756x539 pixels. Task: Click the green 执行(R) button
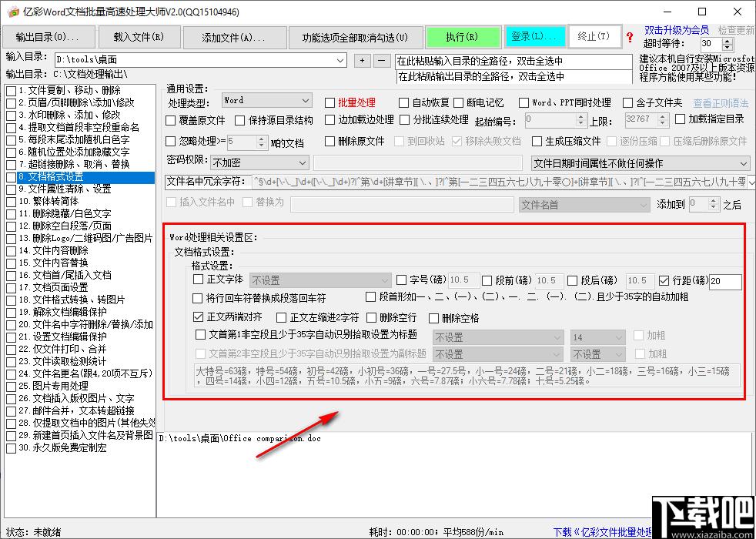click(x=463, y=38)
